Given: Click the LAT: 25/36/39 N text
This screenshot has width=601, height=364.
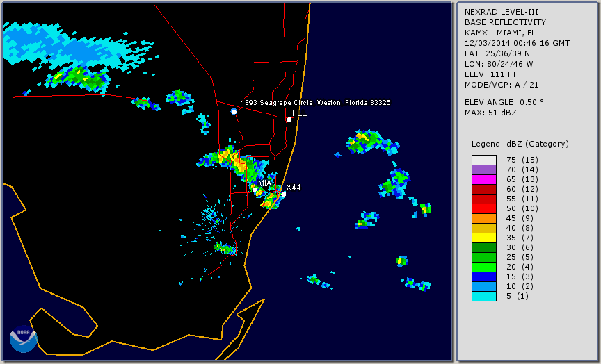Looking at the screenshot, I should (x=497, y=53).
